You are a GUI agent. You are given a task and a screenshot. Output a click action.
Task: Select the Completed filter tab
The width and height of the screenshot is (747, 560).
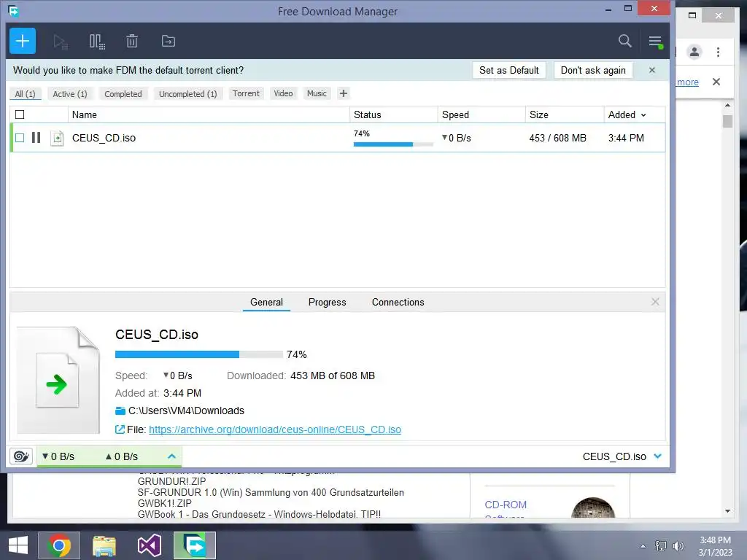(123, 94)
